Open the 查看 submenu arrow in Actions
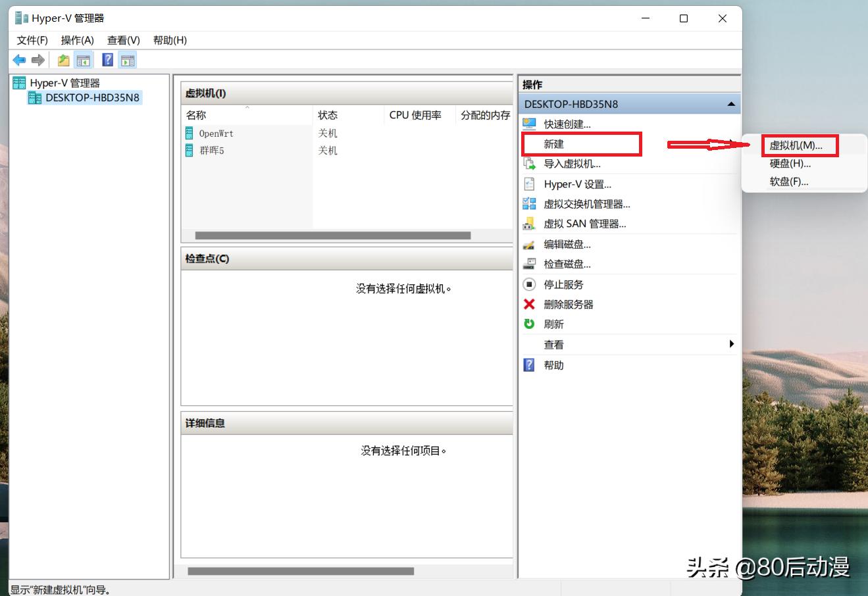 pos(732,344)
